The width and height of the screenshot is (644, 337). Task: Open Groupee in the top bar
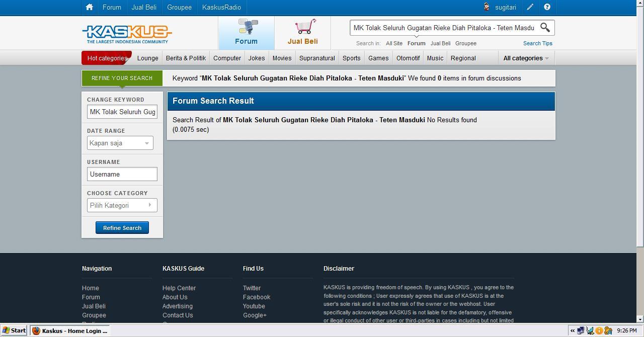[x=179, y=7]
